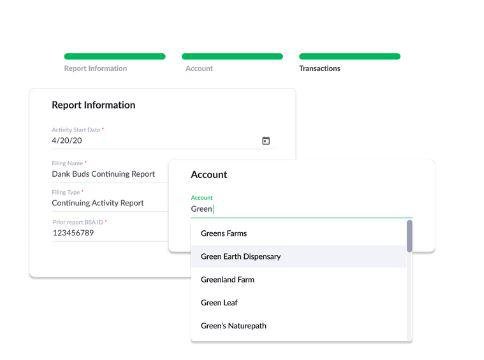Screen dimensions: 484x360
Task: Pick Green Leaf from the account suggestions
Action: pyautogui.click(x=299, y=303)
